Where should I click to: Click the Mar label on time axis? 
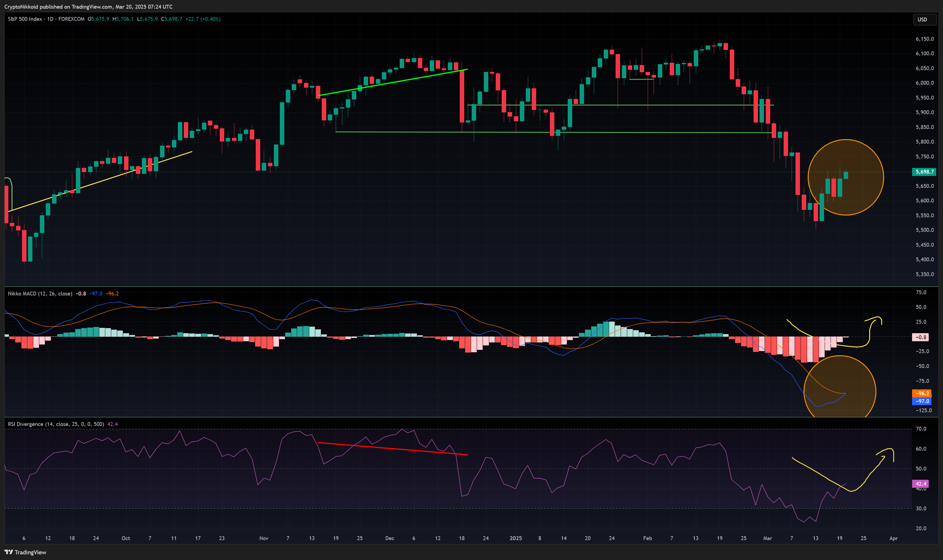[x=768, y=538]
